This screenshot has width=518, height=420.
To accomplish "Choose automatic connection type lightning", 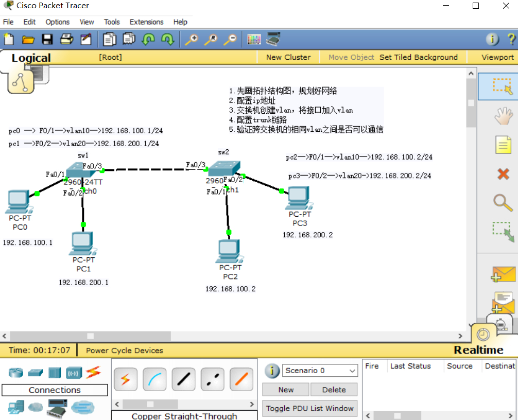I will point(126,379).
